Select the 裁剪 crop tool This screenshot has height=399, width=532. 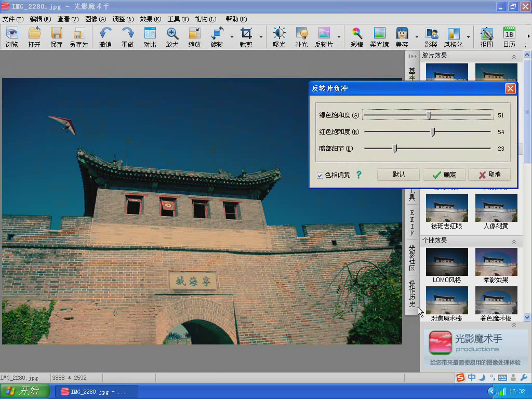click(246, 37)
